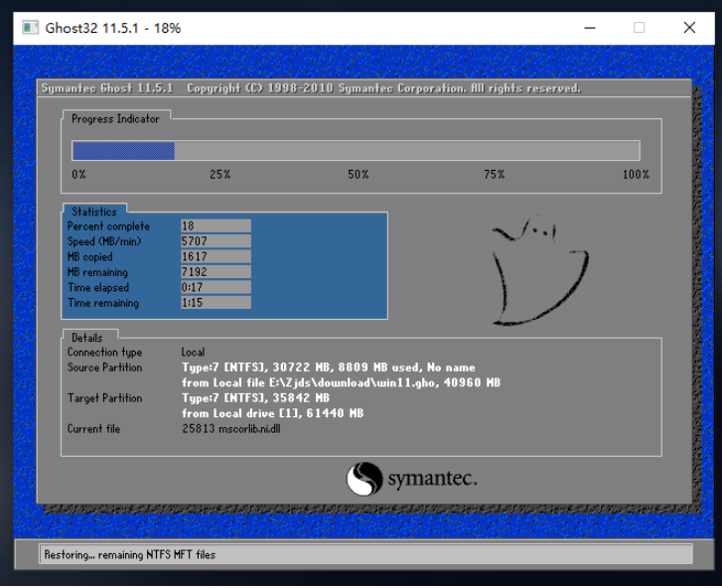Click the Ghost32 app icon in title bar
The height and width of the screenshot is (588, 722).
pos(29,28)
